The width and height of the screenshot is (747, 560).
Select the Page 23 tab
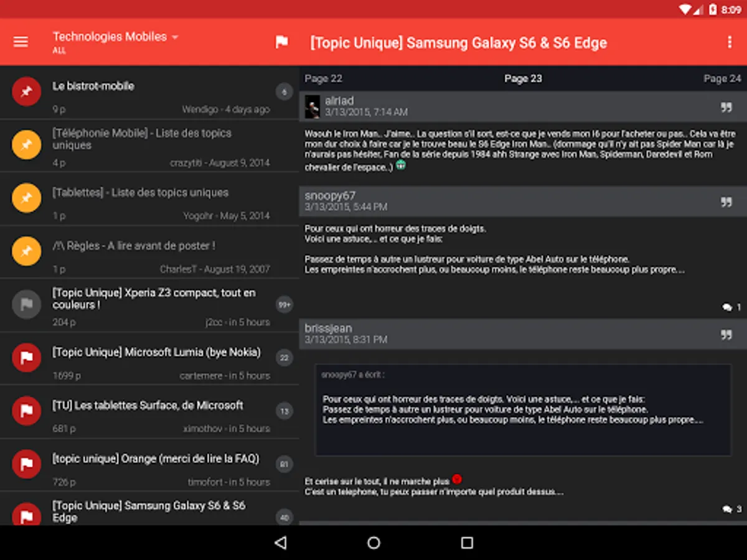pos(523,78)
